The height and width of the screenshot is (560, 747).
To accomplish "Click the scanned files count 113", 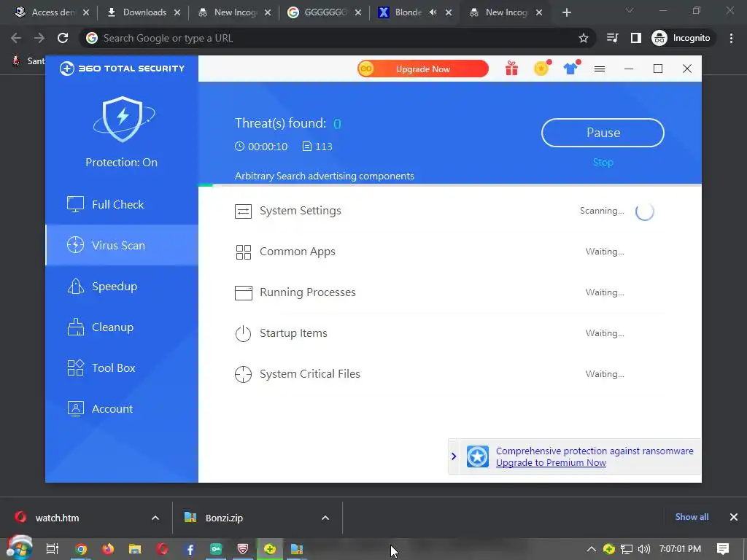I will point(317,147).
